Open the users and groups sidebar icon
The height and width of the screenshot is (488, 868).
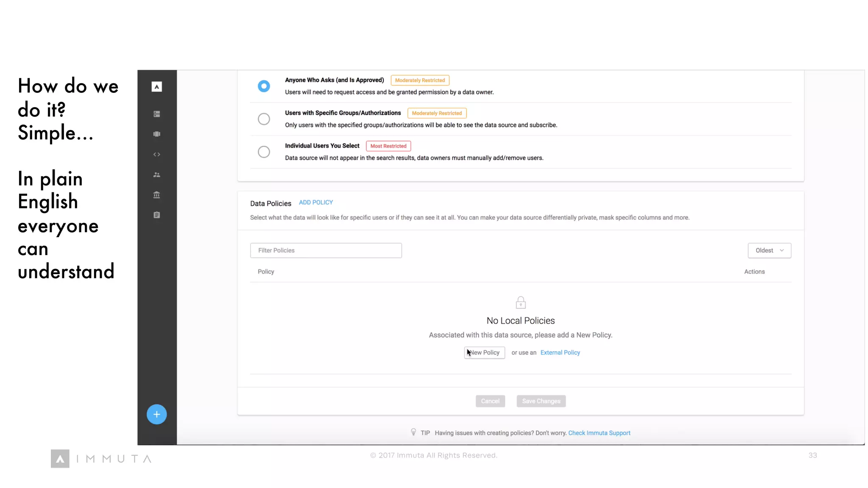[x=156, y=175]
